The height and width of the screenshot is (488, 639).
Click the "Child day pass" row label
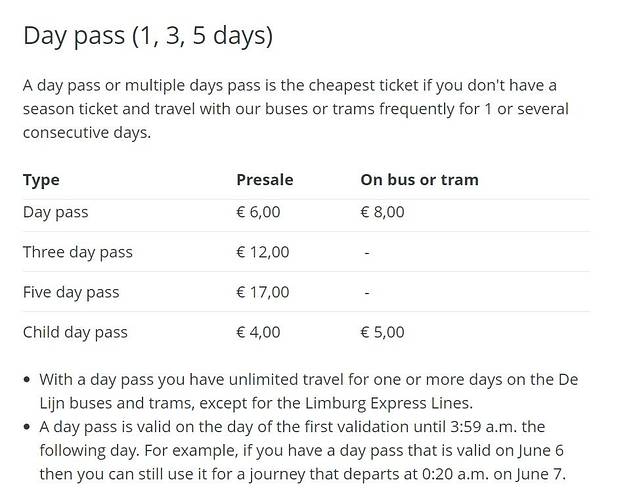click(75, 332)
